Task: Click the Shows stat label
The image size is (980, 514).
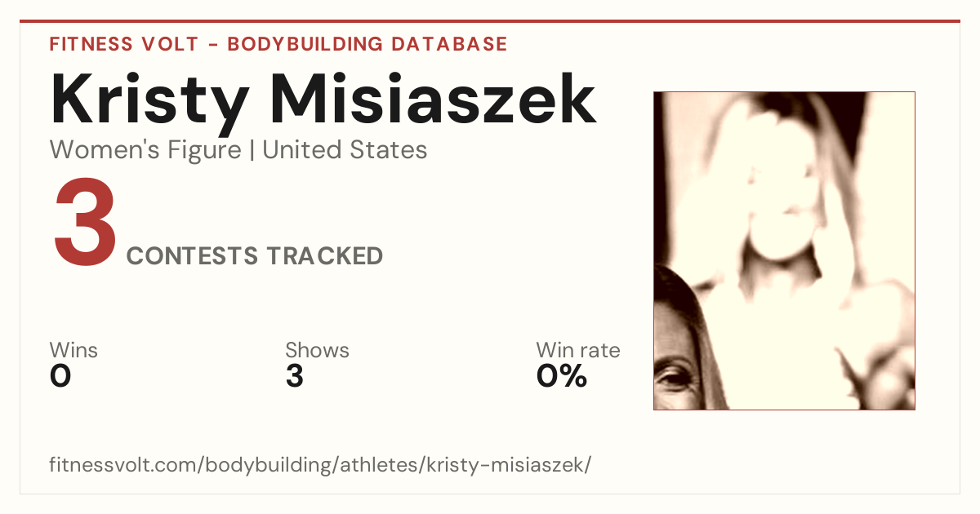Action: [x=317, y=351]
